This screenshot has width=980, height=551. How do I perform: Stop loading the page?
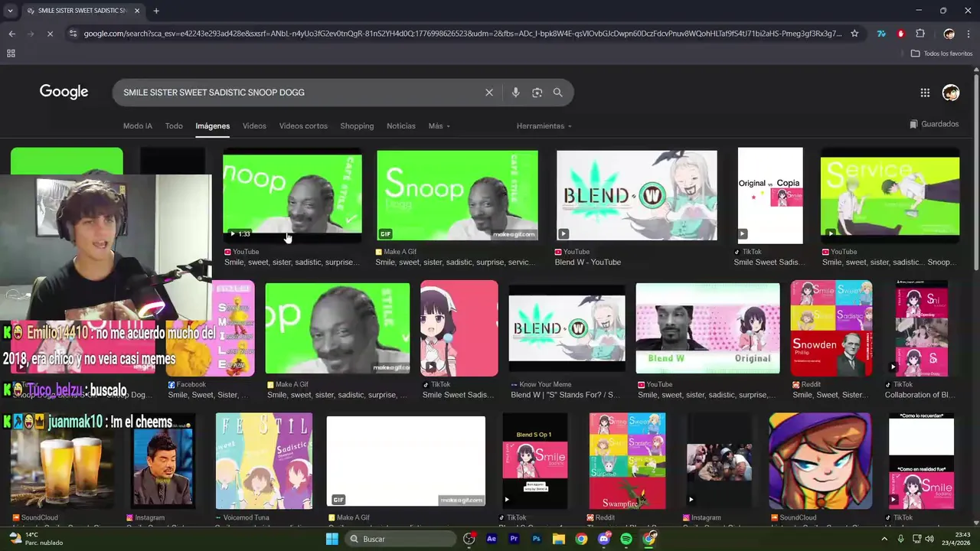point(51,34)
